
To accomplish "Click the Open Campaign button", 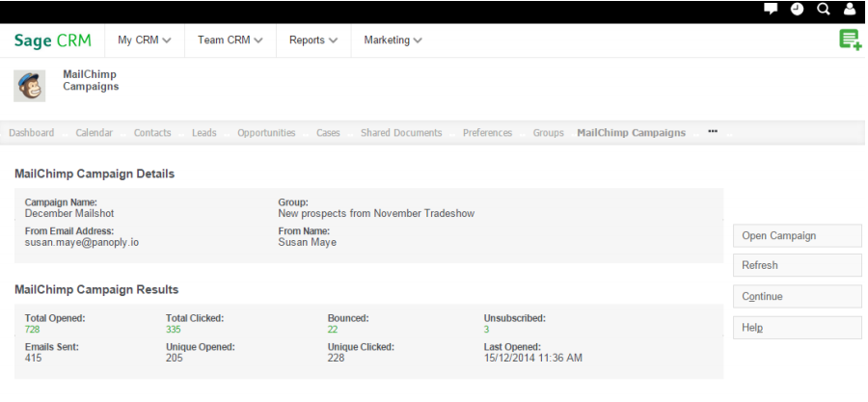I will point(798,235).
